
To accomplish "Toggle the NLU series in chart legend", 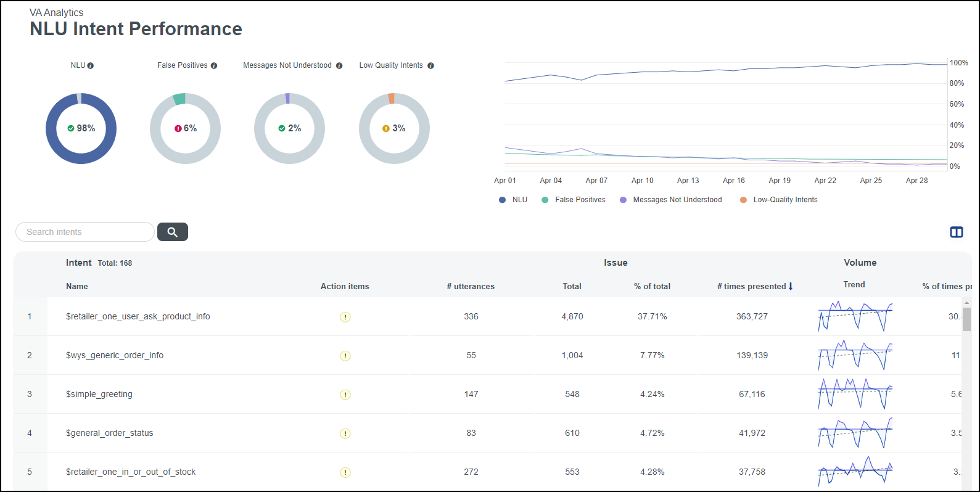I will click(513, 200).
